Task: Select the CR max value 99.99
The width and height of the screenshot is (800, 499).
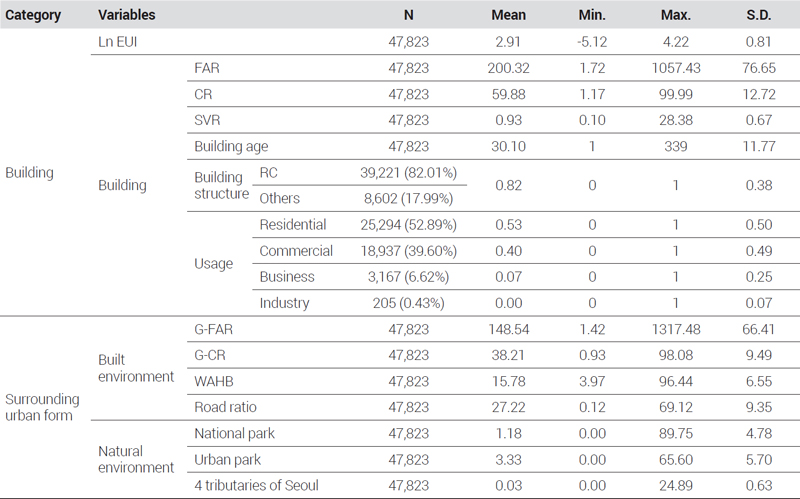Action: click(x=676, y=94)
